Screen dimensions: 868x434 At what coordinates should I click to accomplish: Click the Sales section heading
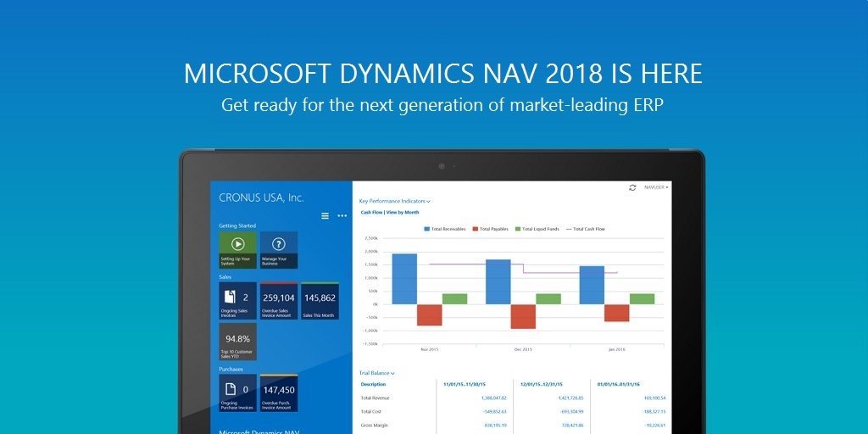click(x=225, y=277)
